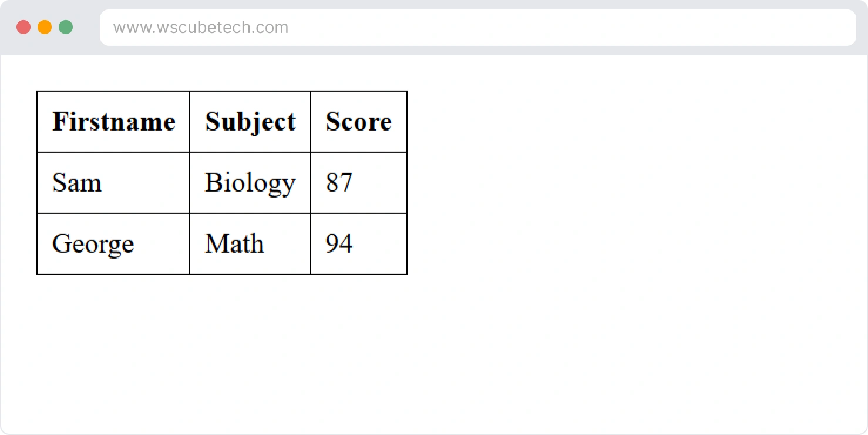This screenshot has width=868, height=435.
Task: Click the orange minimize window dot
Action: click(45, 27)
